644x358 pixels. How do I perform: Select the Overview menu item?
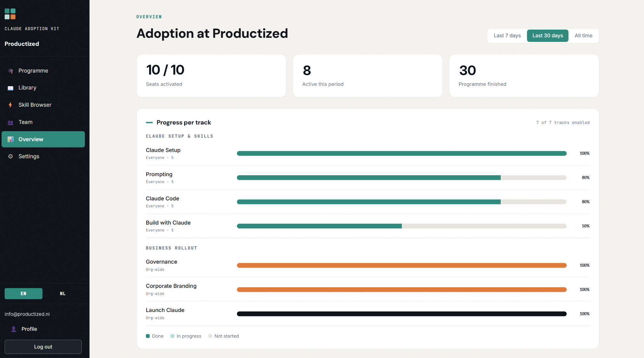point(43,139)
